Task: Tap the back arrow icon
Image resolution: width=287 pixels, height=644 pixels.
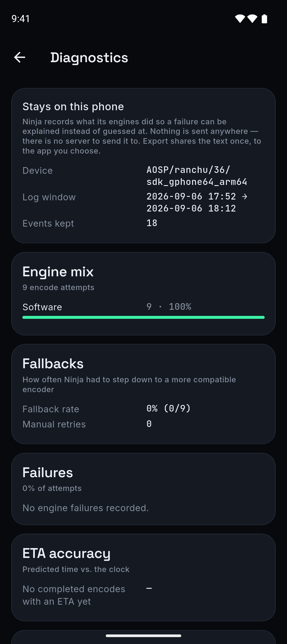Action: click(x=20, y=57)
